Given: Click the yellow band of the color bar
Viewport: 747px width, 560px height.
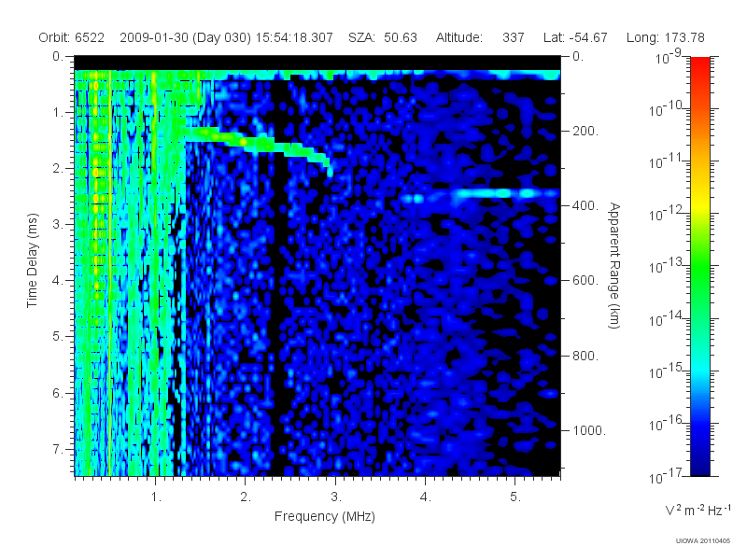Looking at the screenshot, I should [699, 205].
